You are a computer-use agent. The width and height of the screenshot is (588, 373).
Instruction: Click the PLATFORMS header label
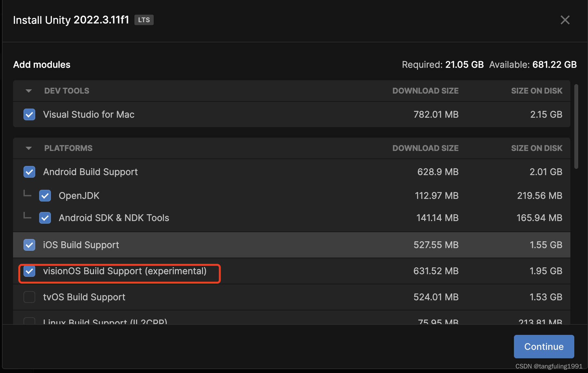tap(68, 148)
